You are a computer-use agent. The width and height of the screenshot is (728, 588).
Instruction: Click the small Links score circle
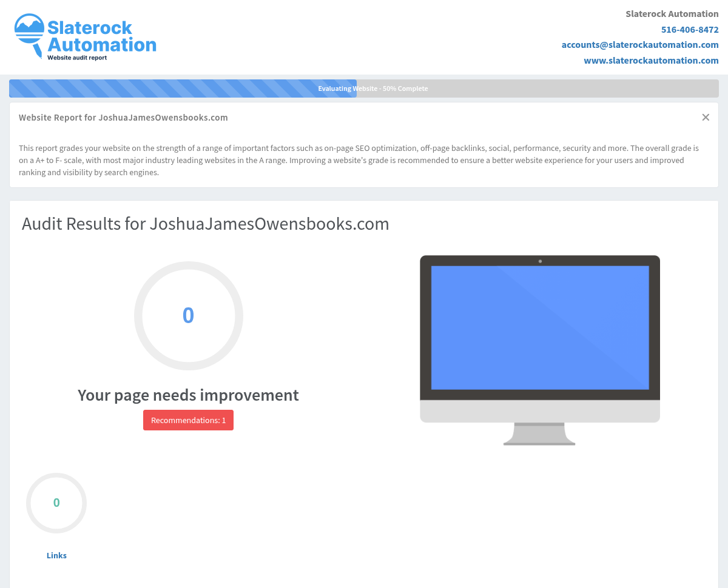(x=56, y=503)
